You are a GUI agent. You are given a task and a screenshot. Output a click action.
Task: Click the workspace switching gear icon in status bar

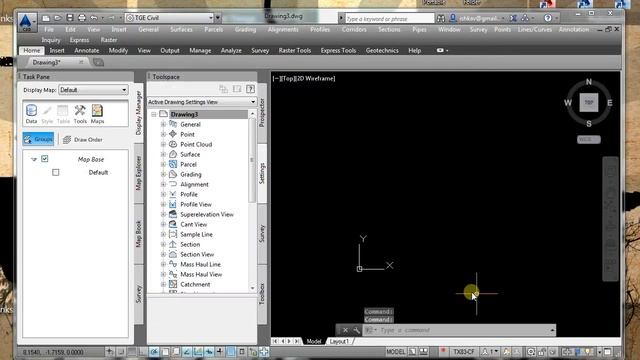(531, 351)
